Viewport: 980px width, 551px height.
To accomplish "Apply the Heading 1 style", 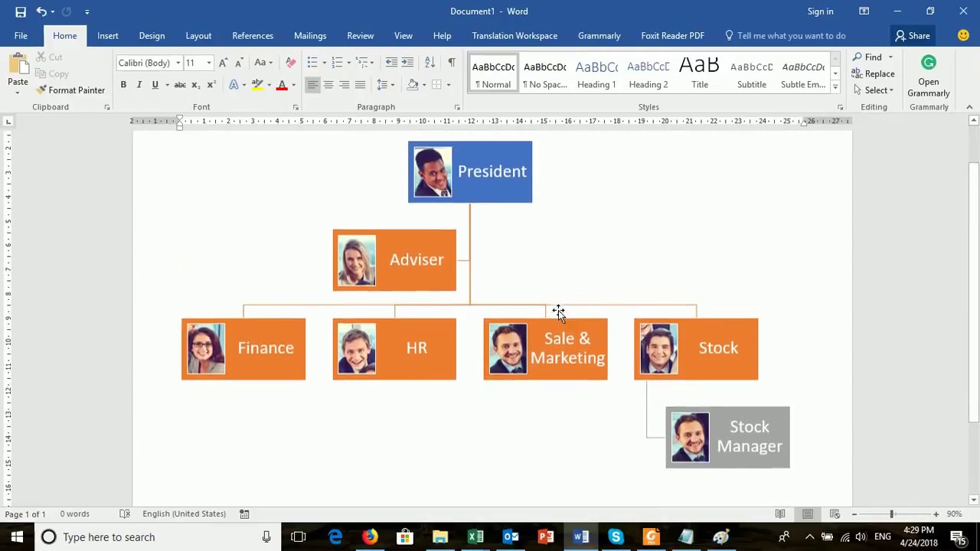I will tap(596, 73).
